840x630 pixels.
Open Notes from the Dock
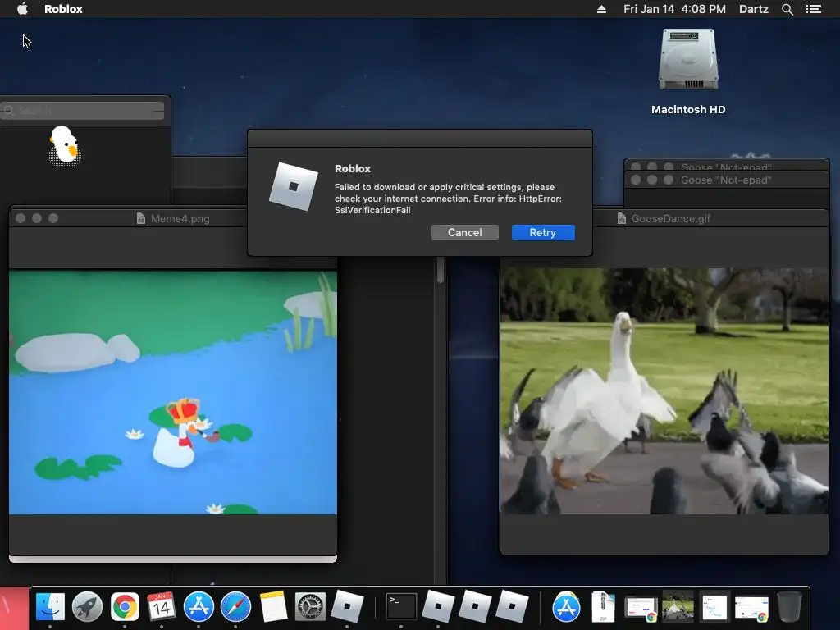point(273,607)
